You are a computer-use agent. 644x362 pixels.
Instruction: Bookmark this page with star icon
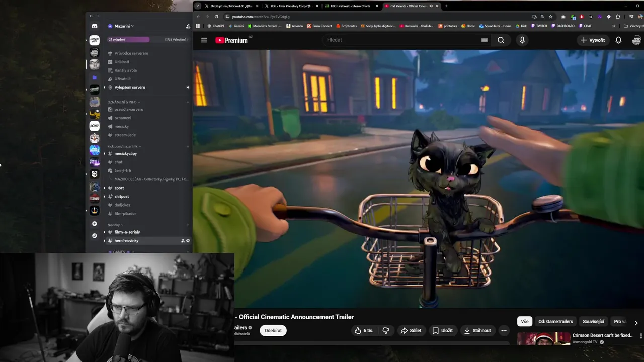coord(550,17)
